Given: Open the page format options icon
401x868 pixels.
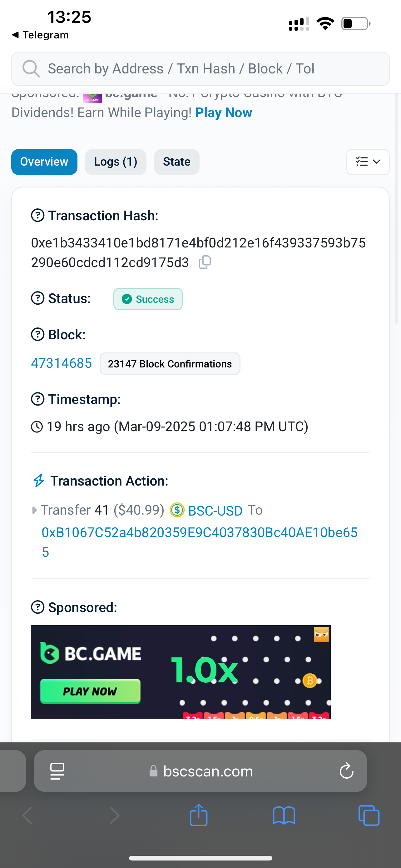Looking at the screenshot, I should point(57,771).
